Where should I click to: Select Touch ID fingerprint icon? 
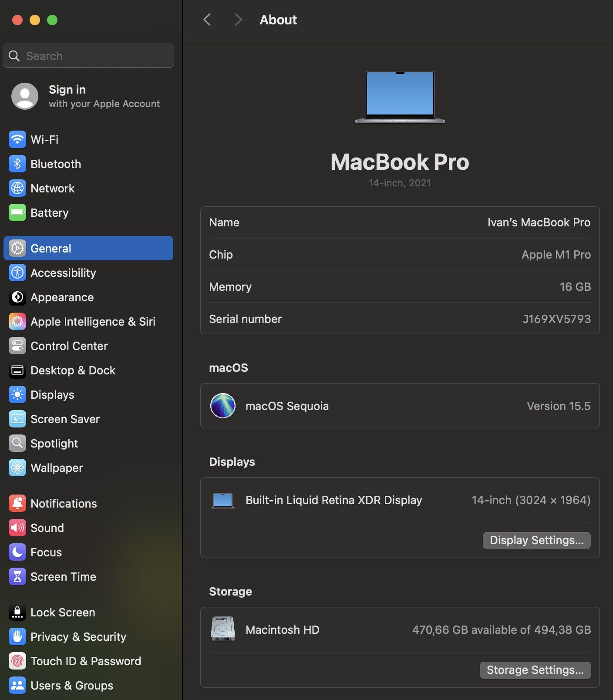click(17, 661)
